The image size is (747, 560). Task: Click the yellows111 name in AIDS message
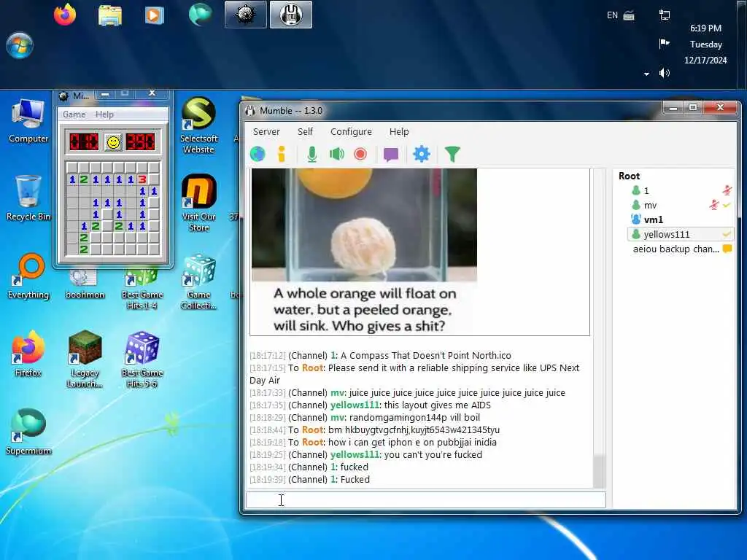coord(355,405)
